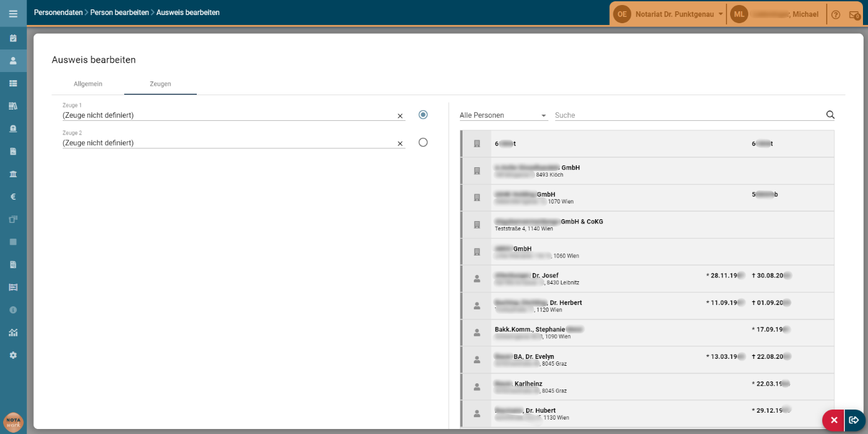Viewport: 868px width, 434px height.
Task: Click into the Suche search field
Action: [689, 115]
